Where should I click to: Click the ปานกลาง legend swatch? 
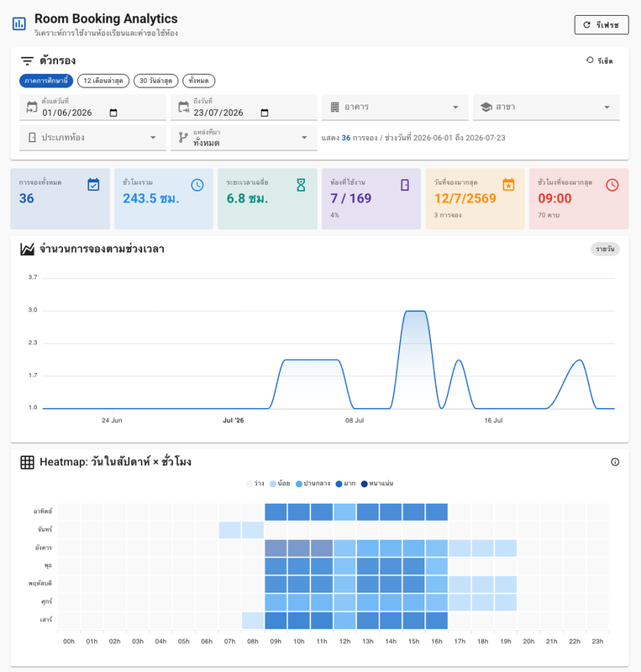tap(299, 484)
